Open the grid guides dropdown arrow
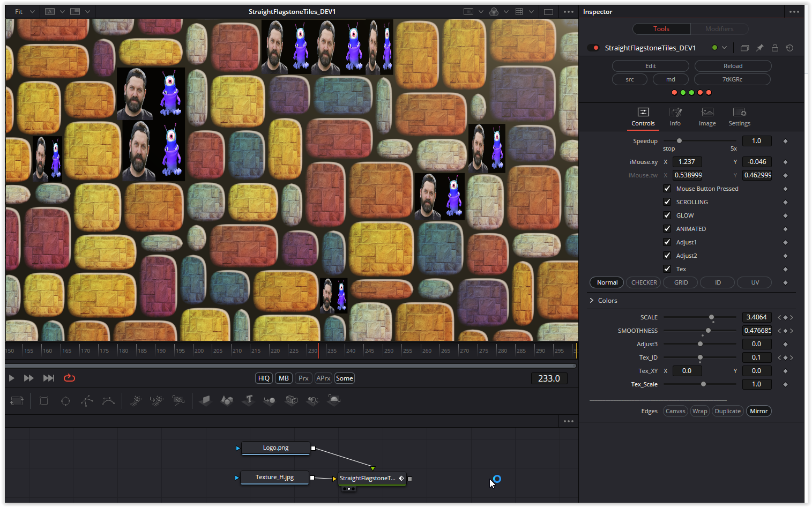 tap(531, 12)
